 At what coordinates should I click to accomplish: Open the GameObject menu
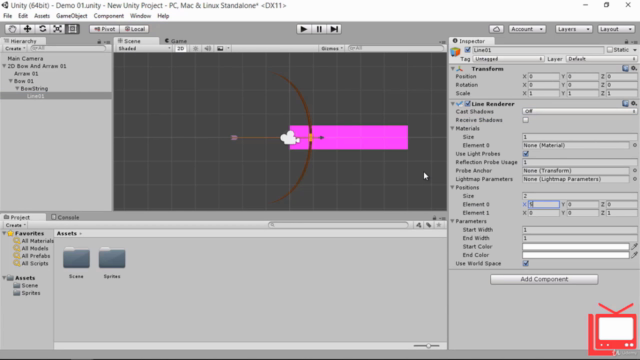coord(71,16)
